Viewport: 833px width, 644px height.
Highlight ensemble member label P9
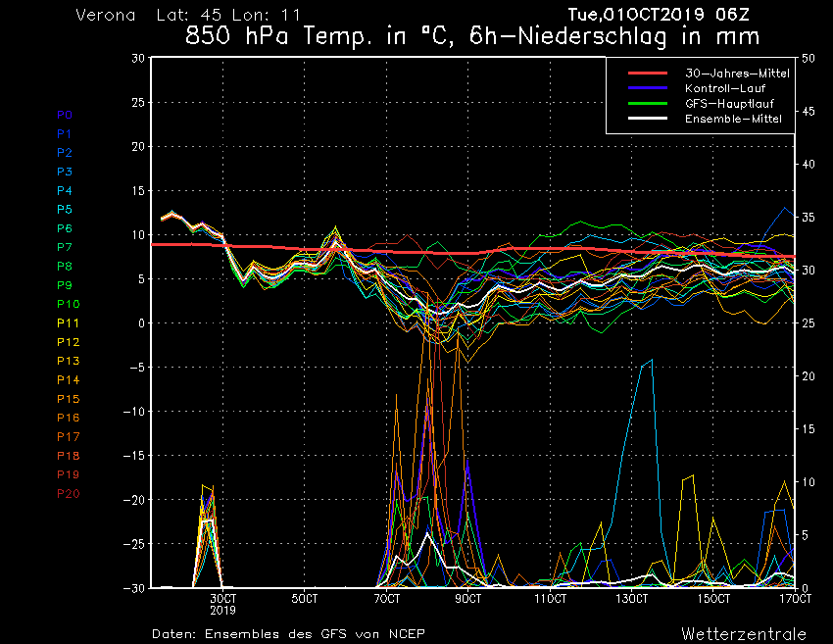[x=65, y=285]
